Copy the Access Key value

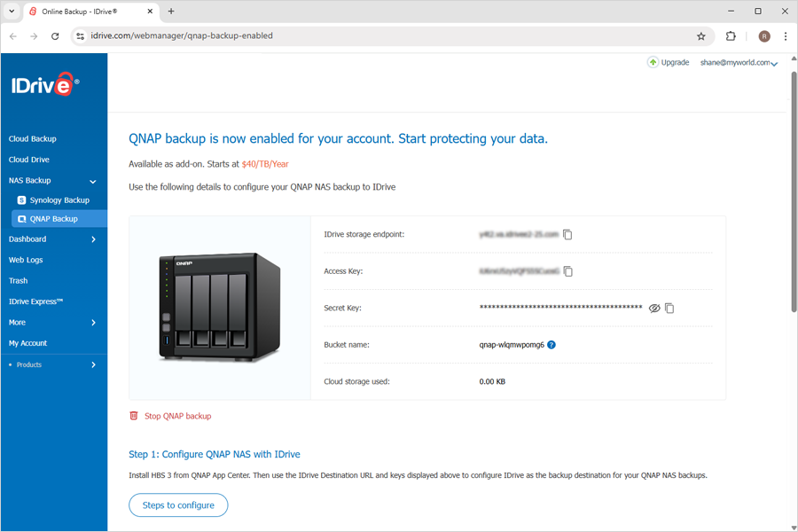point(568,271)
